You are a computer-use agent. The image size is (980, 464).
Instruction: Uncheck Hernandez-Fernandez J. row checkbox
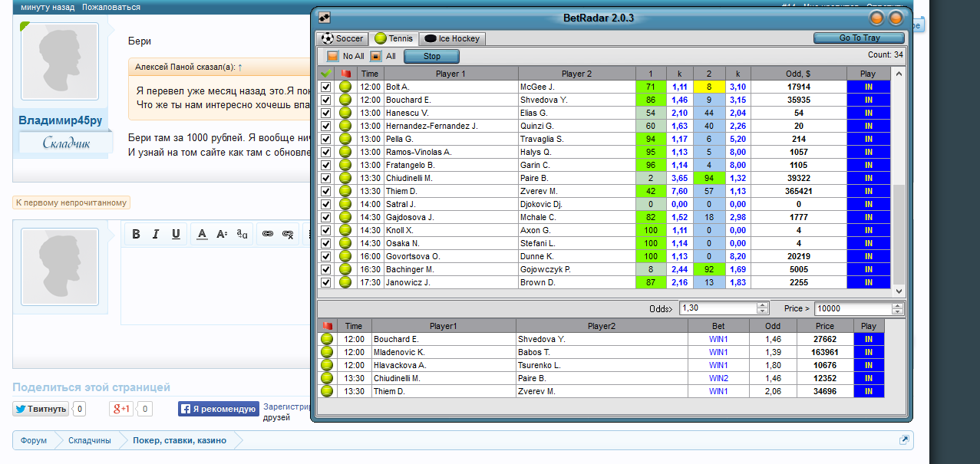point(326,127)
